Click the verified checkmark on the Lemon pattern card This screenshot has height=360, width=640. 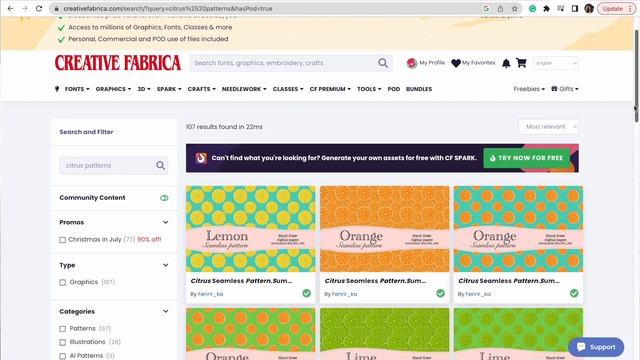pyautogui.click(x=307, y=293)
